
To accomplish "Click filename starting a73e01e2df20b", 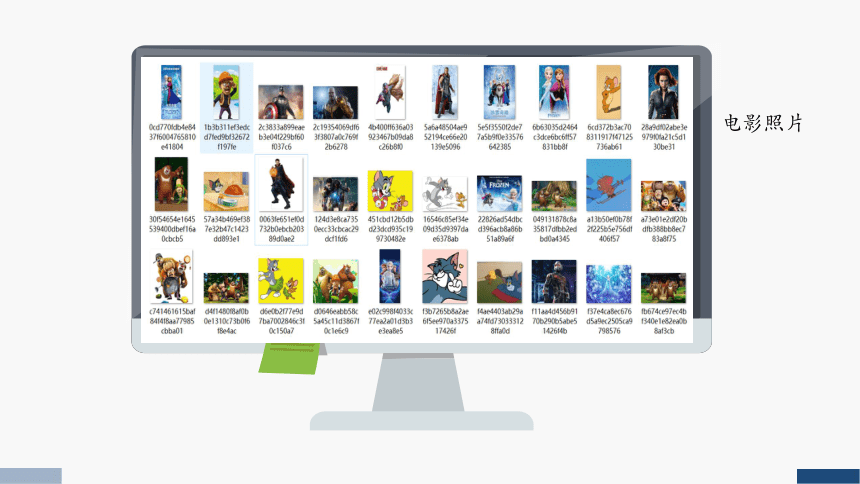I will coord(663,229).
